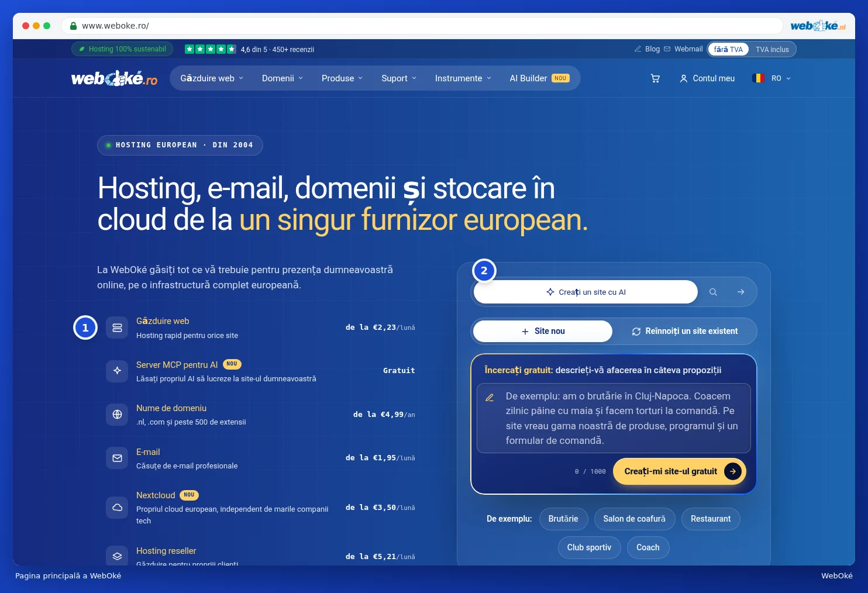Click the E-mail envelope icon
868x593 pixels.
point(117,458)
